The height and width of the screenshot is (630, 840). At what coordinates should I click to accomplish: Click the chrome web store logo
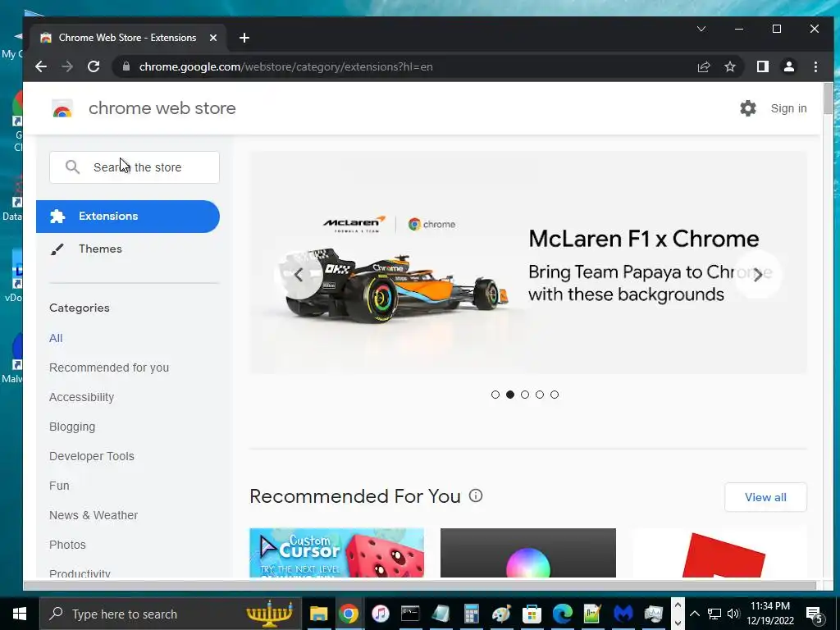(x=62, y=108)
